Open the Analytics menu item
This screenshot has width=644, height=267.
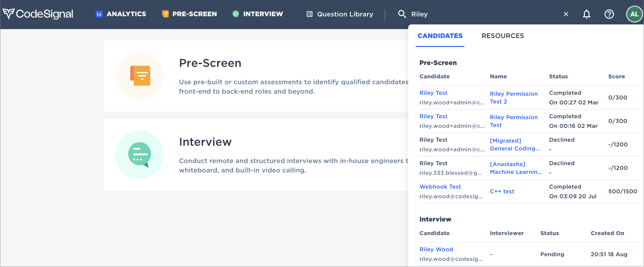(126, 14)
